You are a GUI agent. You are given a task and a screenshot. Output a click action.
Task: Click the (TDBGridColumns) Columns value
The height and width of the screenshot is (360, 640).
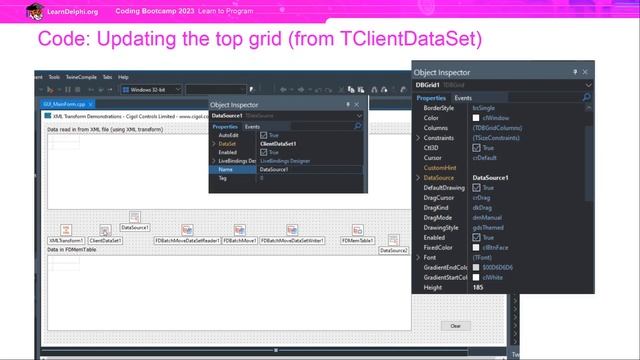[497, 128]
